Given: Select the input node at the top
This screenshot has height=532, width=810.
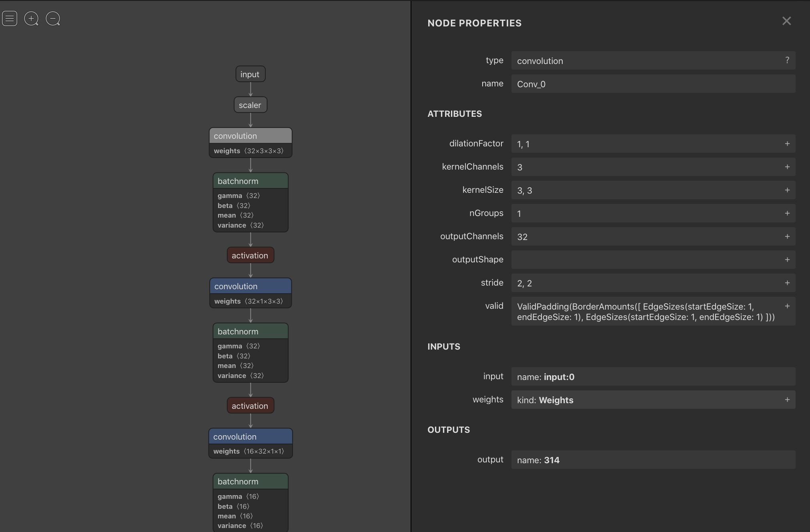Looking at the screenshot, I should point(250,74).
